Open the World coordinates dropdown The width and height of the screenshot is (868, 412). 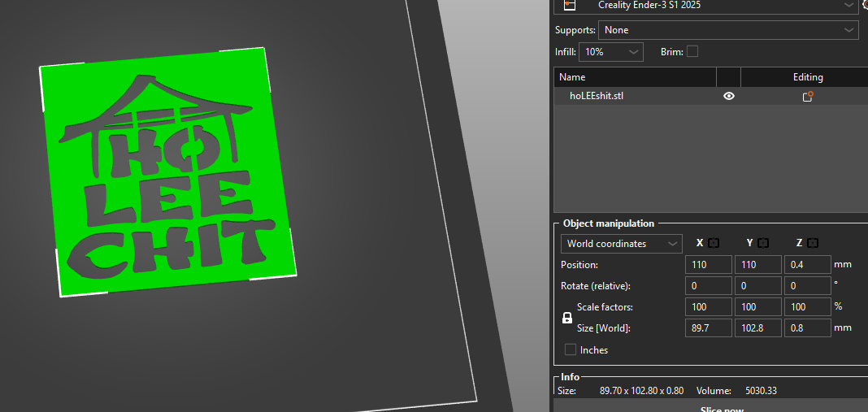point(621,244)
